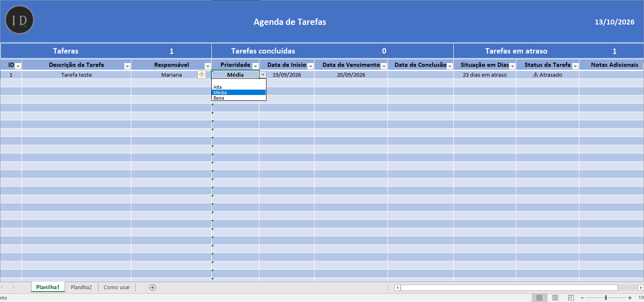Open the Prioridade column filter dropdown

[255, 66]
